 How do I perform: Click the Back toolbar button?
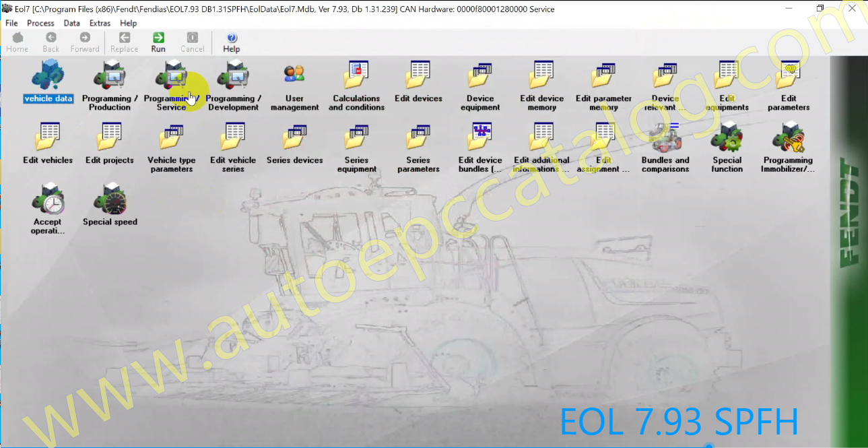(51, 42)
